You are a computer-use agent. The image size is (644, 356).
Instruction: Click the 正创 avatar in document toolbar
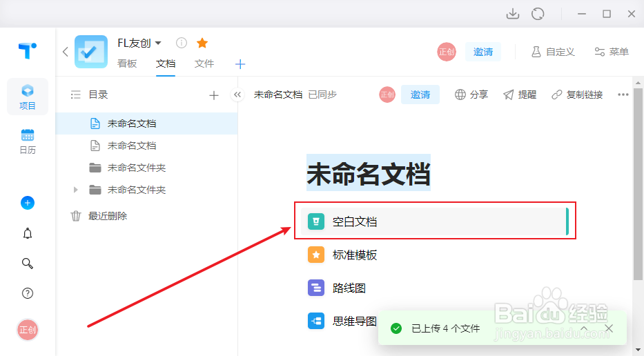click(x=387, y=95)
